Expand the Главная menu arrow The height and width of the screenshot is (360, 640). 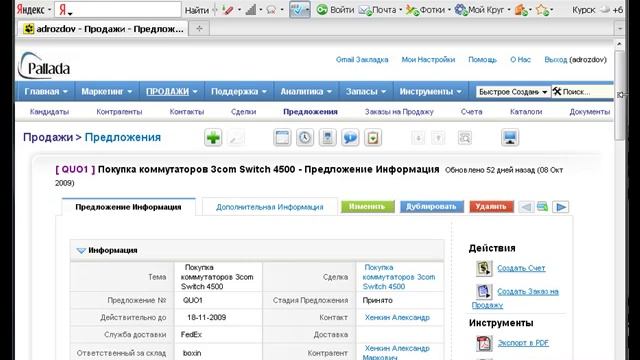[65, 92]
